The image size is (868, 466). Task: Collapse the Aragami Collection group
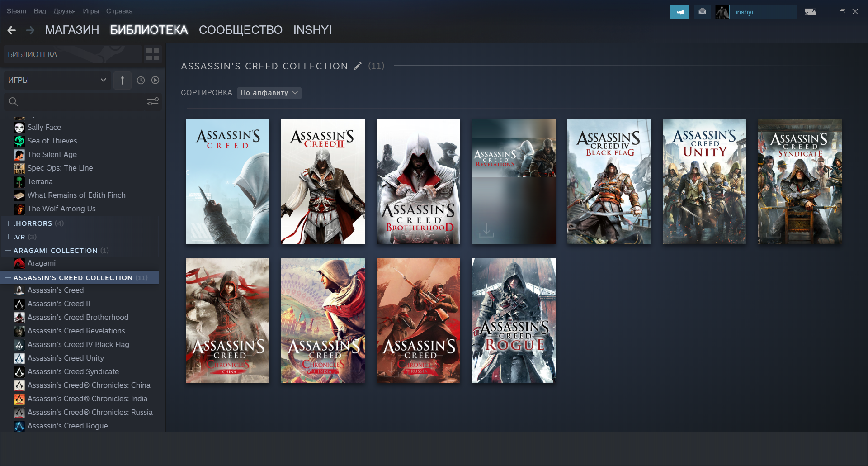8,251
